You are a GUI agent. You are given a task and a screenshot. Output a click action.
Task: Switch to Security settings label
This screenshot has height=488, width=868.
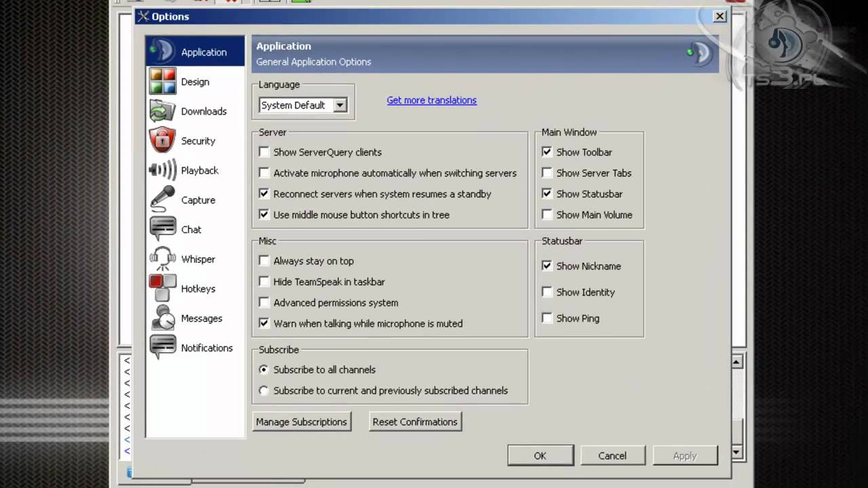coord(198,141)
